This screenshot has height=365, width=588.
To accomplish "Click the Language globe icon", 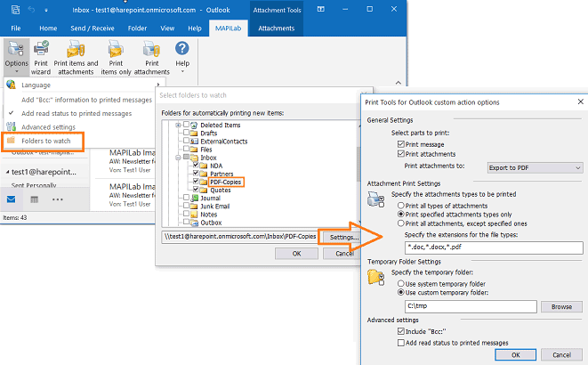I will [x=11, y=85].
